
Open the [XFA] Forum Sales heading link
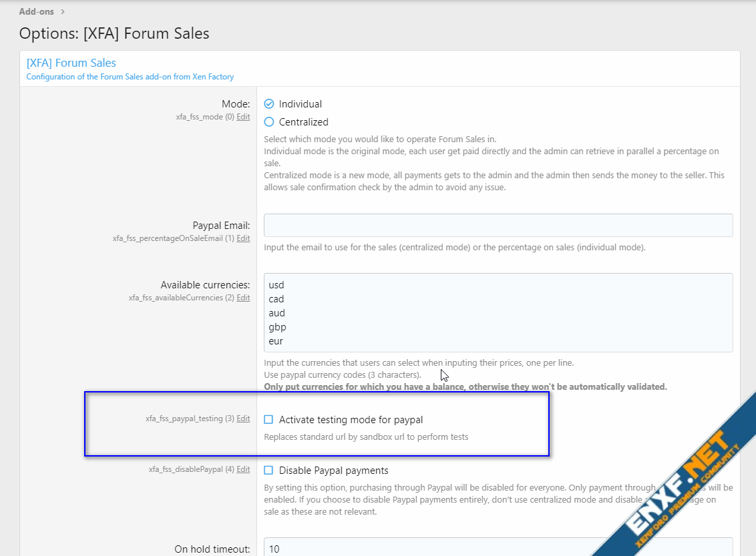[x=71, y=63]
